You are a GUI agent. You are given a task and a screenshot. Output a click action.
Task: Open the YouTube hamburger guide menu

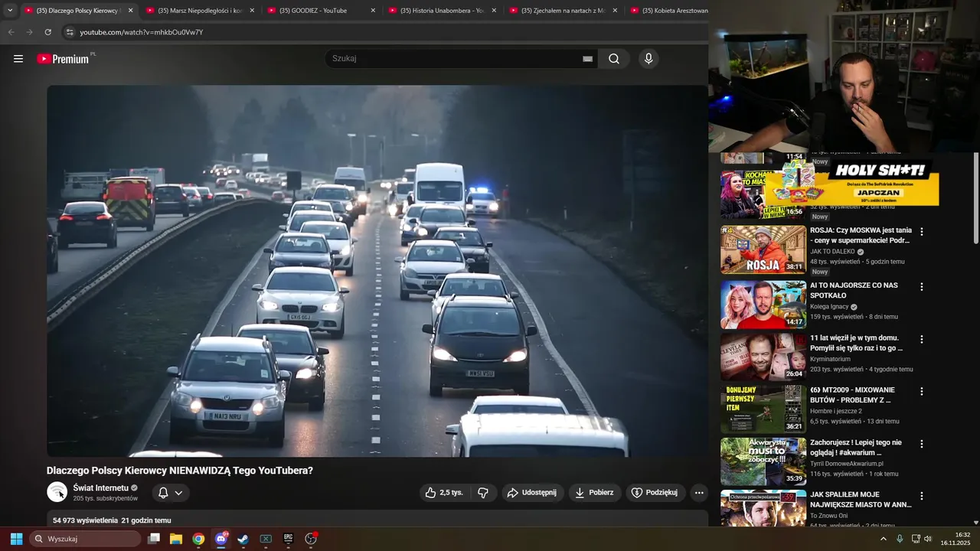[18, 59]
